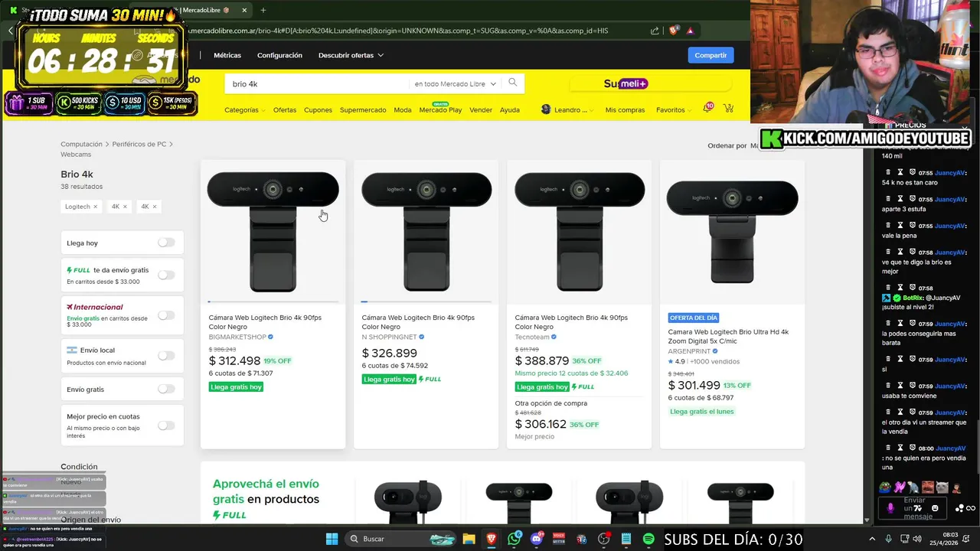The width and height of the screenshot is (980, 551).
Task: Click the infinity icon beside chat input
Action: (971, 508)
